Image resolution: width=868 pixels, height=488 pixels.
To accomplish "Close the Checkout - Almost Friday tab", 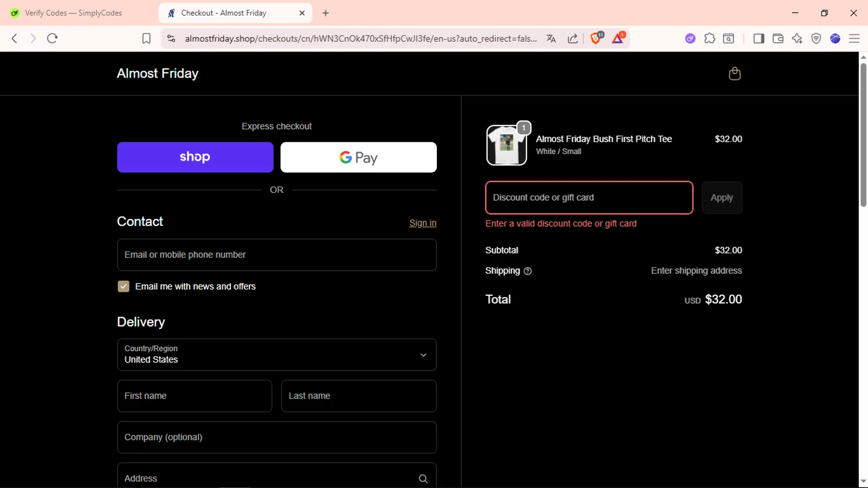I will pyautogui.click(x=302, y=13).
